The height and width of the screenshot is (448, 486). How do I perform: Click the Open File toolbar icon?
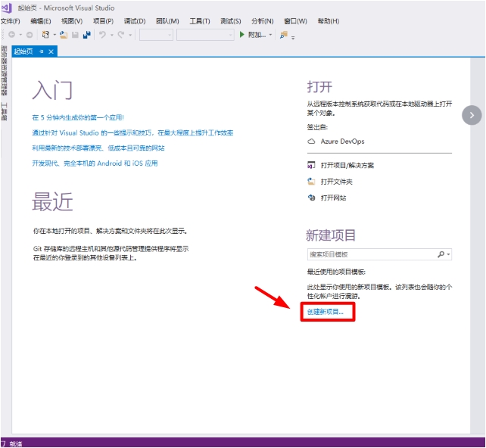click(x=64, y=35)
